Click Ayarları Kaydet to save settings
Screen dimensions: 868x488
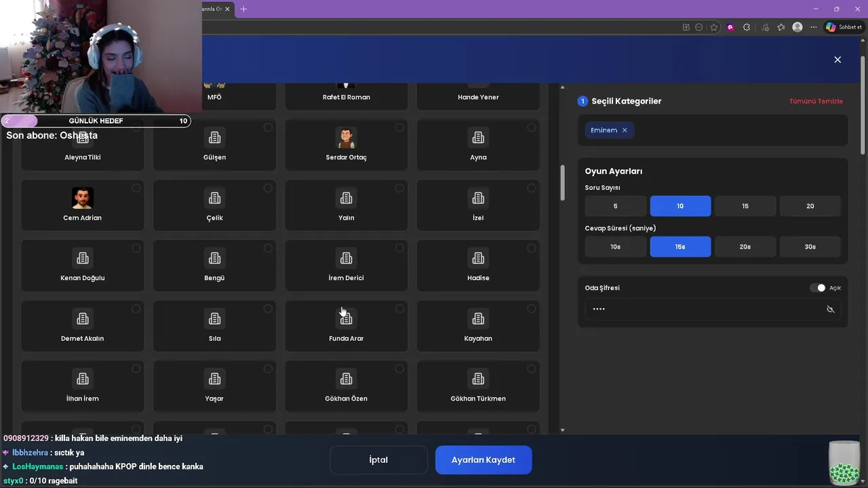[484, 460]
